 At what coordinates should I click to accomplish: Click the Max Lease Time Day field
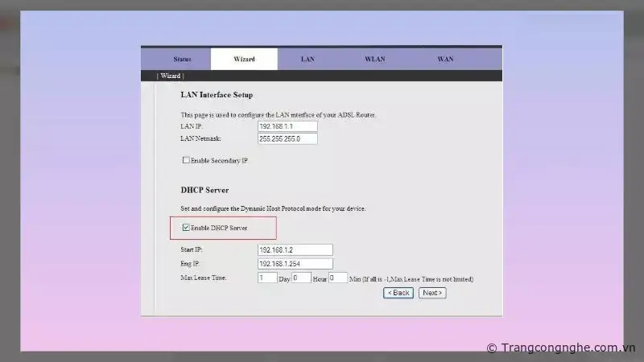click(266, 278)
